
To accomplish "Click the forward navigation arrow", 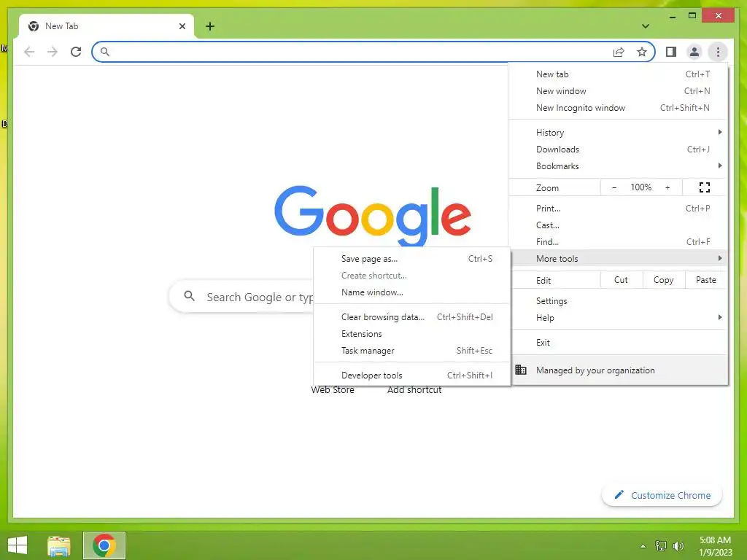I will pyautogui.click(x=53, y=52).
